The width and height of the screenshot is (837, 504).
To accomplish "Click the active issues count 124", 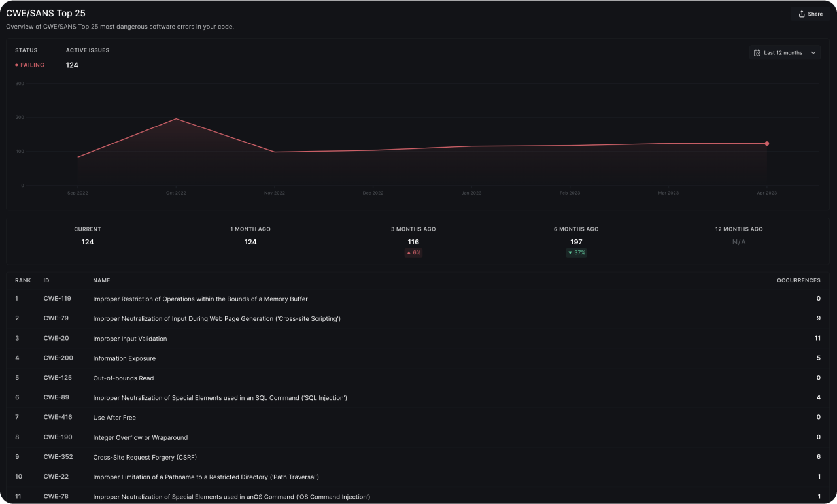I will pyautogui.click(x=72, y=65).
